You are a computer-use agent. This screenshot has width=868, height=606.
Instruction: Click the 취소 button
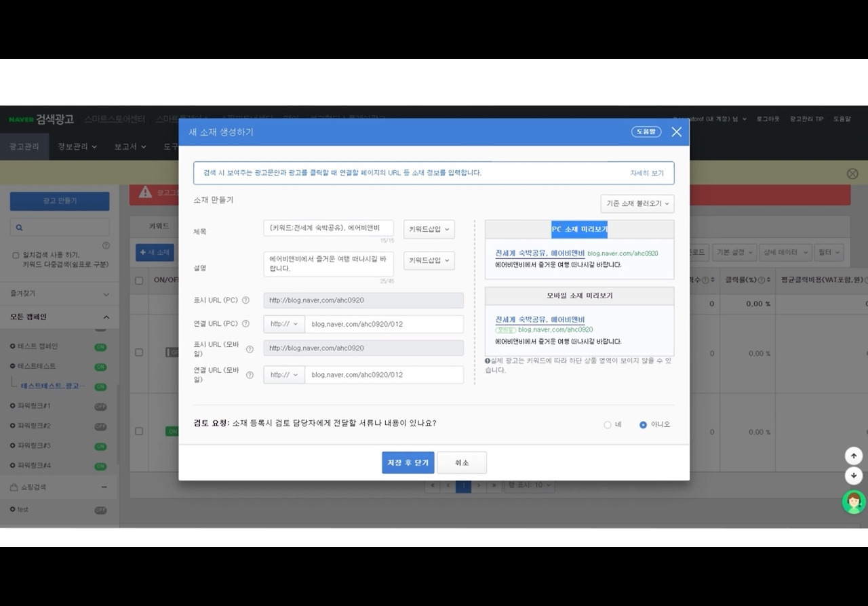click(462, 463)
